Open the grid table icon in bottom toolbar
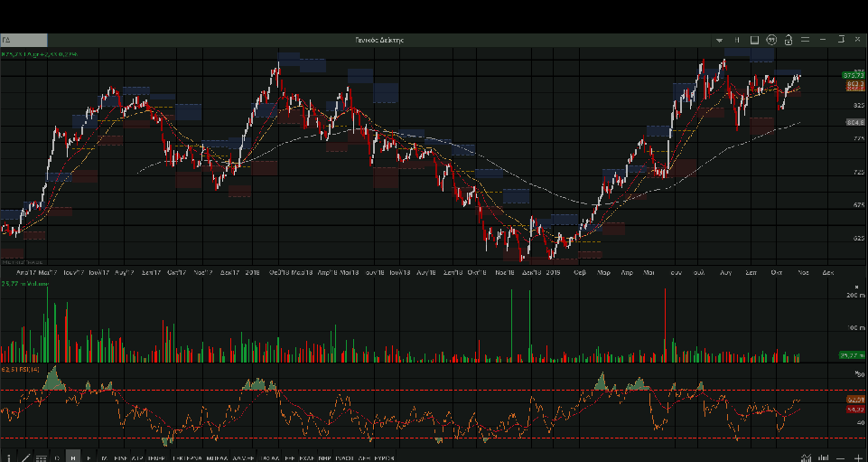Screen dimensions: 868x462 41,457
